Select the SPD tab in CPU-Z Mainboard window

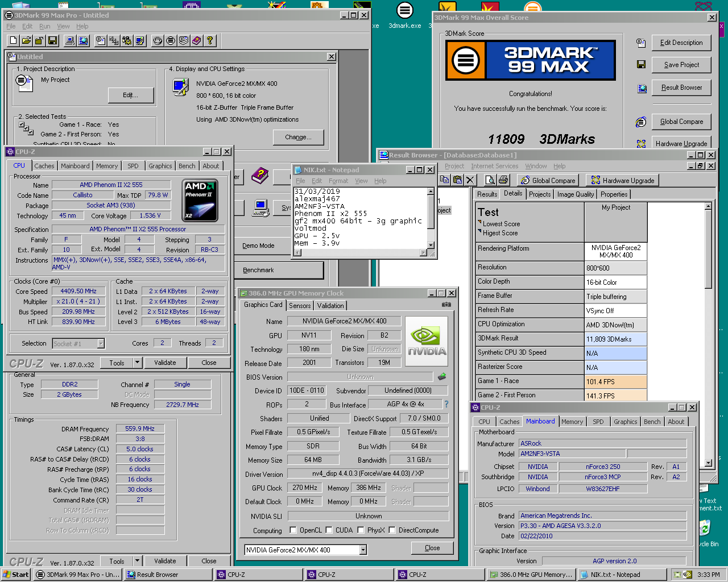pos(598,422)
